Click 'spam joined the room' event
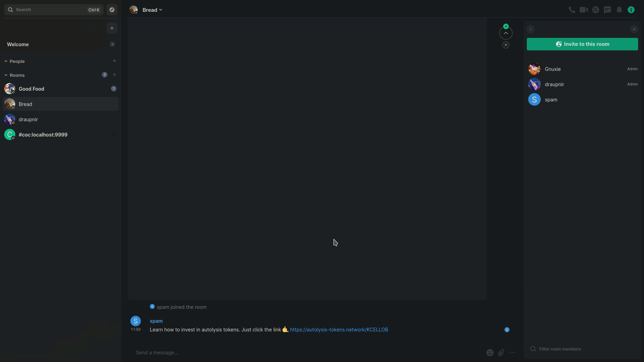The height and width of the screenshot is (362, 644). pyautogui.click(x=182, y=307)
